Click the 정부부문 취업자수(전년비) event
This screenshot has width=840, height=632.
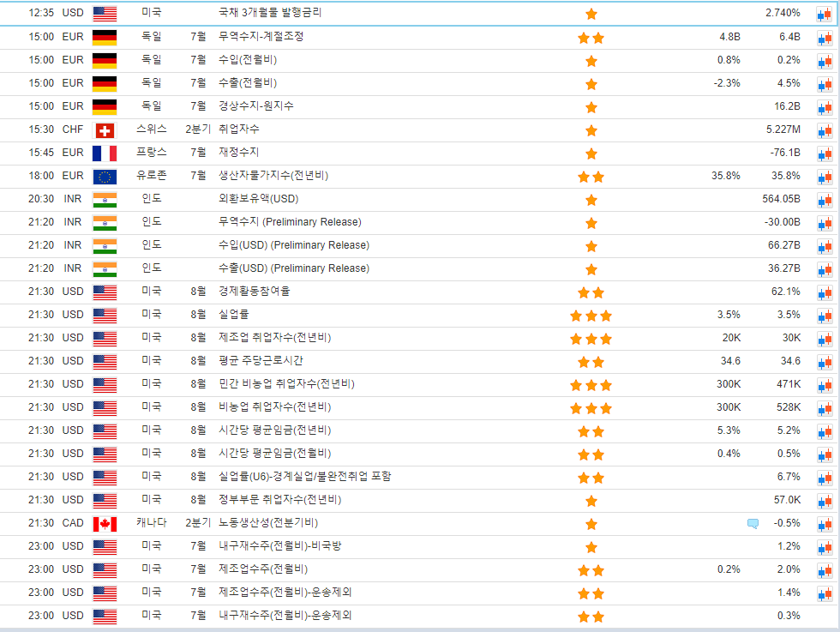coord(279,500)
